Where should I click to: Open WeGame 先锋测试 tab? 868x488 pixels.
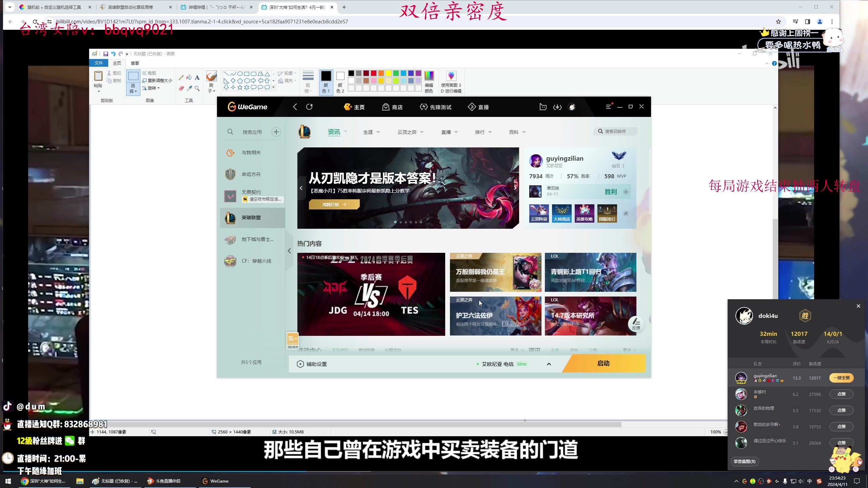click(x=436, y=107)
